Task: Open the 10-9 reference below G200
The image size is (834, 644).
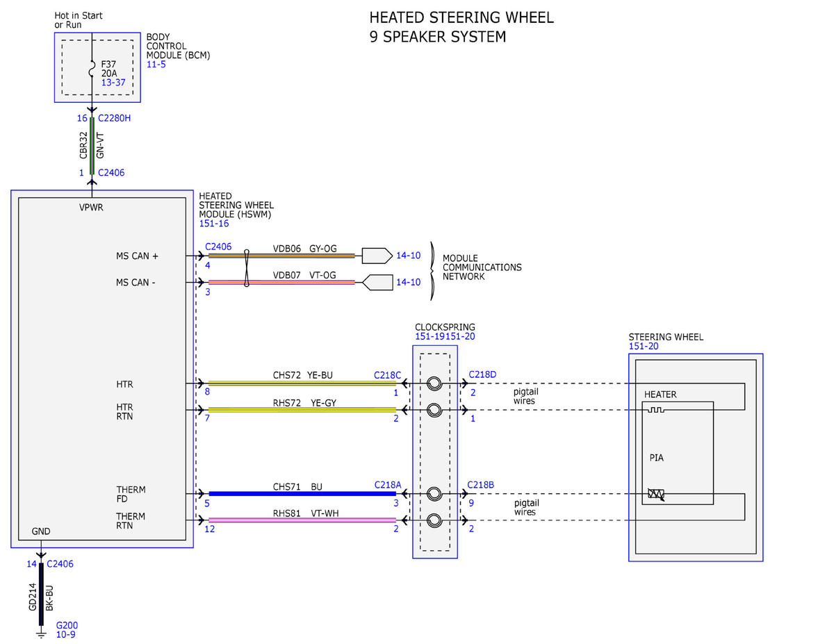Action: (x=65, y=635)
